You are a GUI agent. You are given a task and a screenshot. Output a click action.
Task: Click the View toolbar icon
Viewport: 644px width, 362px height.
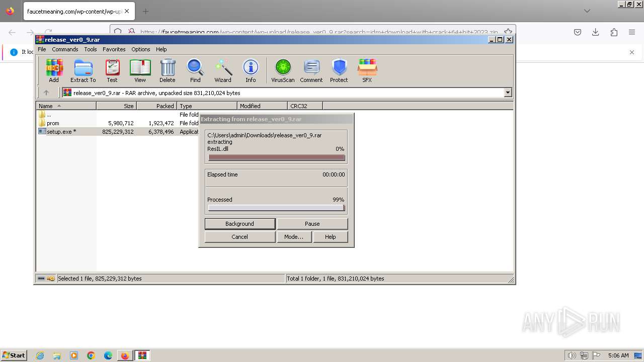click(x=140, y=70)
